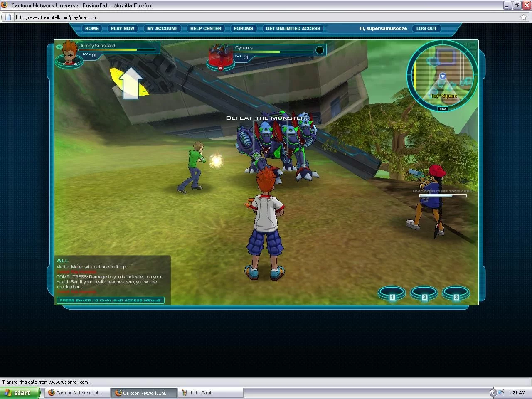Click 'Press Enter to chat and access menus' button
This screenshot has width=532, height=399.
tap(111, 300)
